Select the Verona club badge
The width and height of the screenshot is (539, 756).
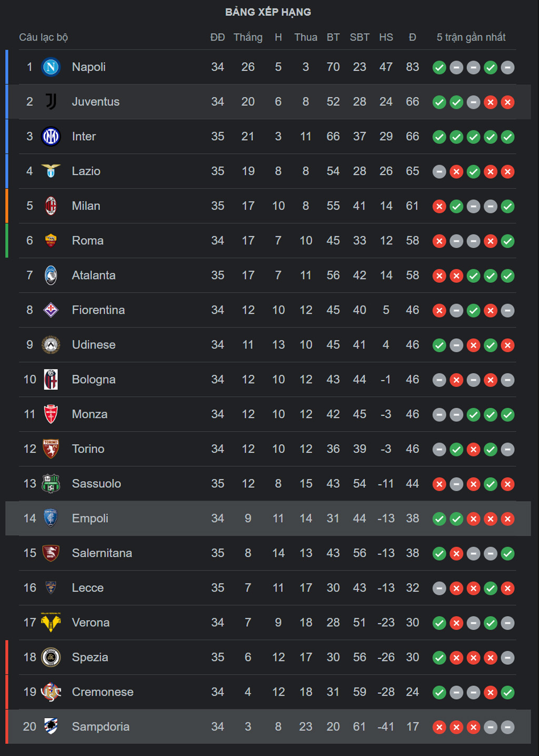coord(51,622)
